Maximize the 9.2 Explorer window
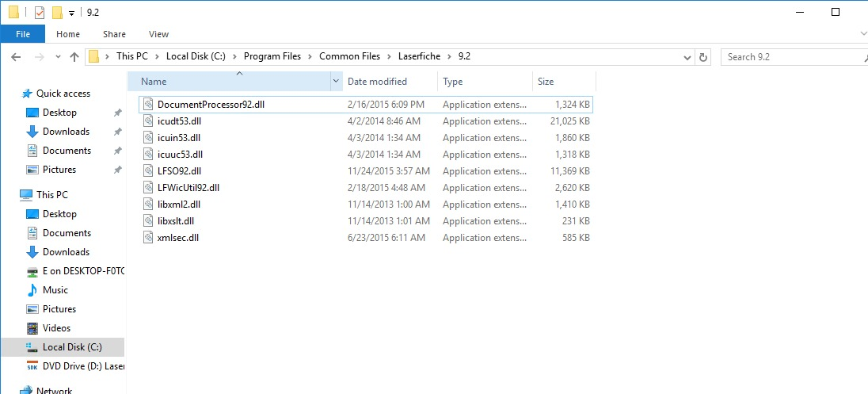Screen dimensions: 868x394 [836, 12]
